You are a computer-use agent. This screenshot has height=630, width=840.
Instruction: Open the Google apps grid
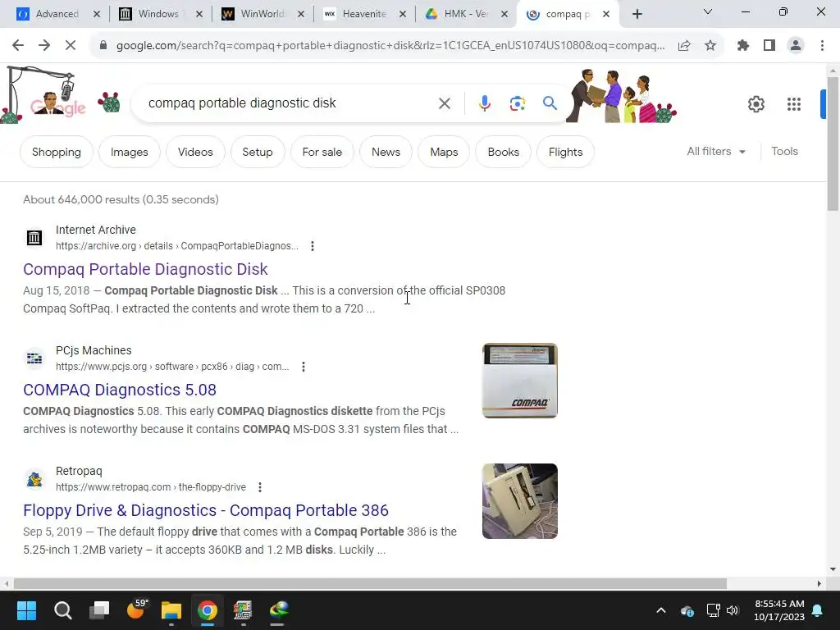[x=794, y=104]
